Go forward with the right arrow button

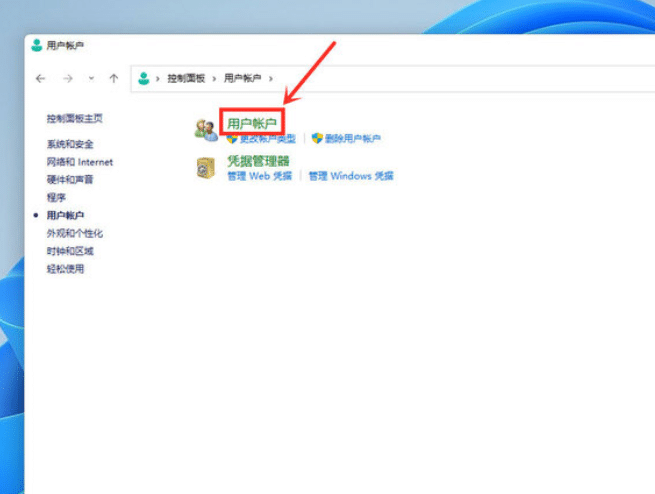click(x=68, y=79)
